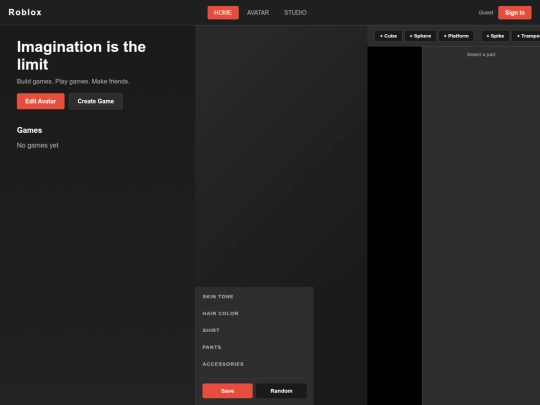This screenshot has width=540, height=405.
Task: Select the Hair Color section
Action: (x=220, y=313)
